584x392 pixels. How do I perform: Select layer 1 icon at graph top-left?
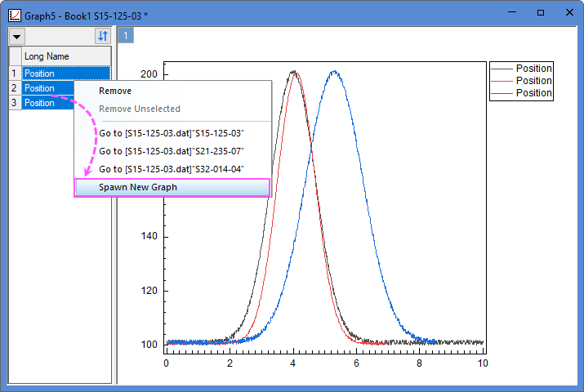pos(126,36)
